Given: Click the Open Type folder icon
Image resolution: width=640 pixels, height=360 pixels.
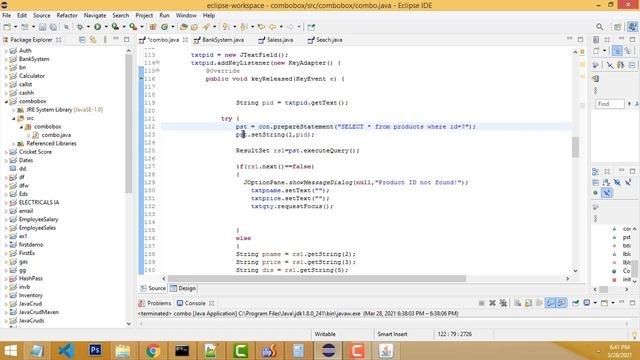Looking at the screenshot, I should tap(184, 27).
